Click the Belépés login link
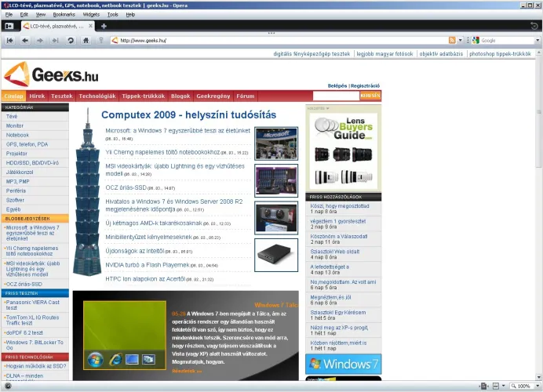 point(337,85)
